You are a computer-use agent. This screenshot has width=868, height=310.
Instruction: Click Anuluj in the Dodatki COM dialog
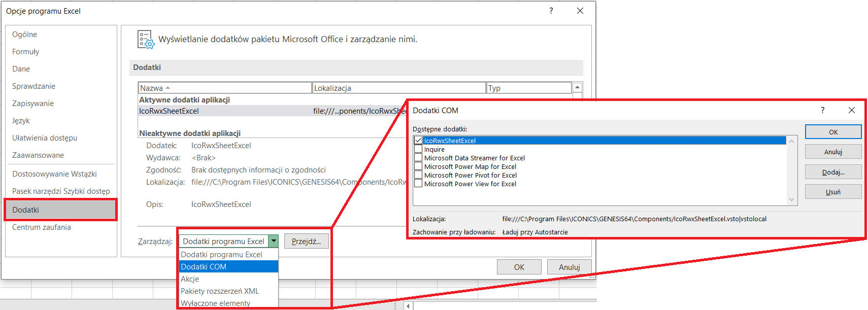click(x=833, y=152)
